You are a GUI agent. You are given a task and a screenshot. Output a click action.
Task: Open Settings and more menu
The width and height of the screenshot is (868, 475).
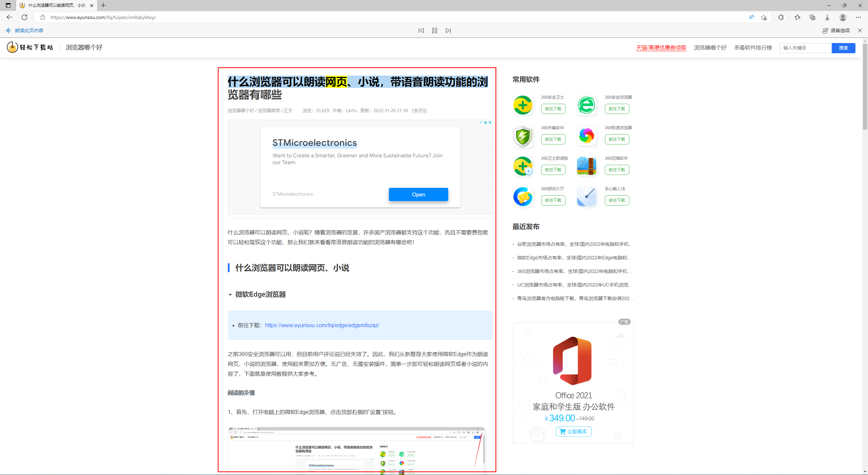coord(859,17)
